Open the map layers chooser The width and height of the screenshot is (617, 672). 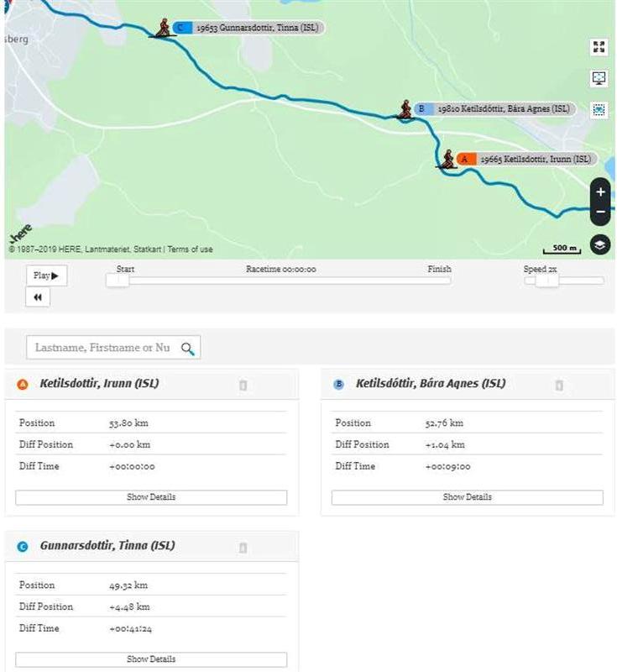click(600, 244)
